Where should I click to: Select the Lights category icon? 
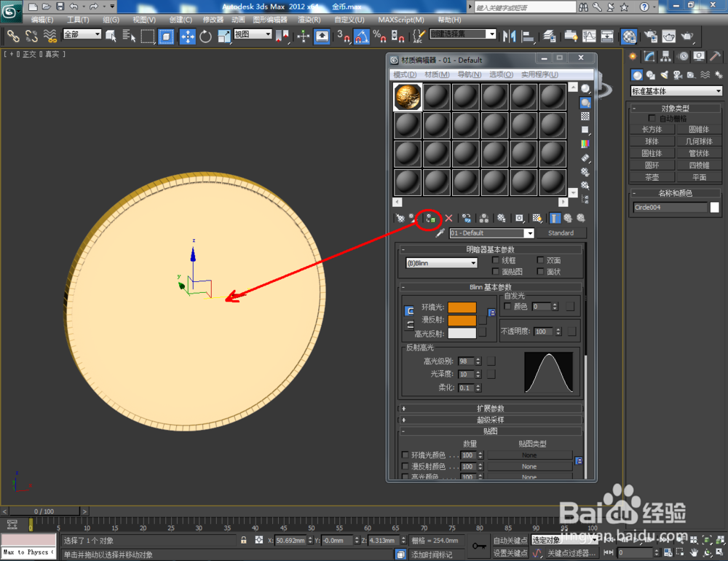(665, 75)
